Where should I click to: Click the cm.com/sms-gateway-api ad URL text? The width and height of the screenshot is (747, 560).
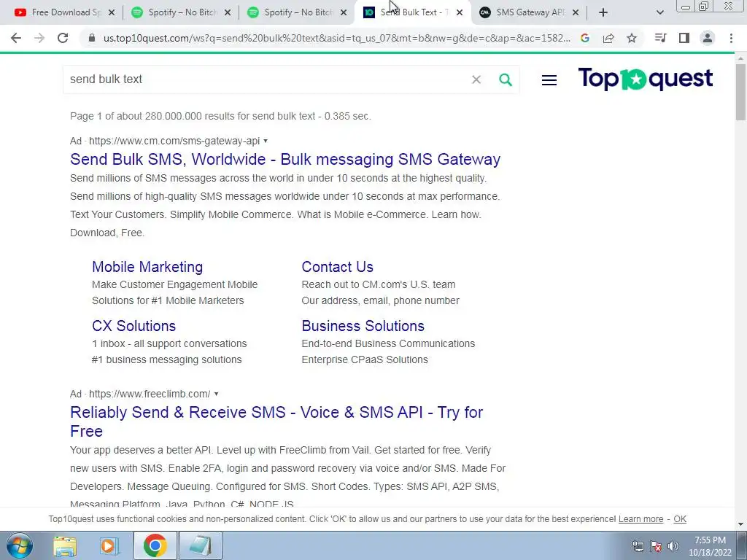(x=174, y=141)
